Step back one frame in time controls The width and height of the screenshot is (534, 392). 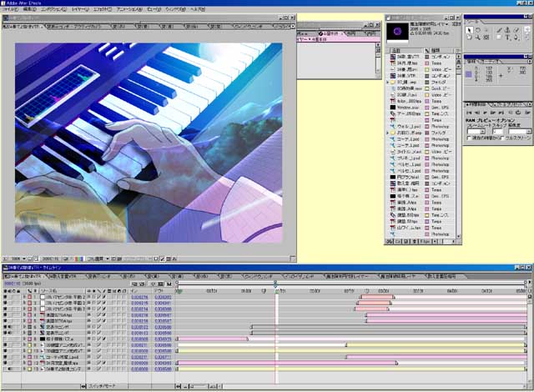point(477,113)
